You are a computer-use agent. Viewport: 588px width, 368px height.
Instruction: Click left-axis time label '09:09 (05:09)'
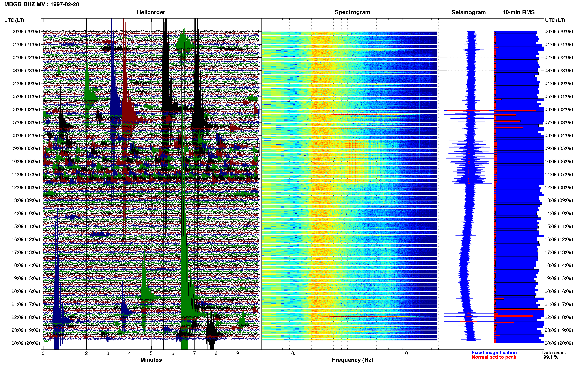point(26,148)
